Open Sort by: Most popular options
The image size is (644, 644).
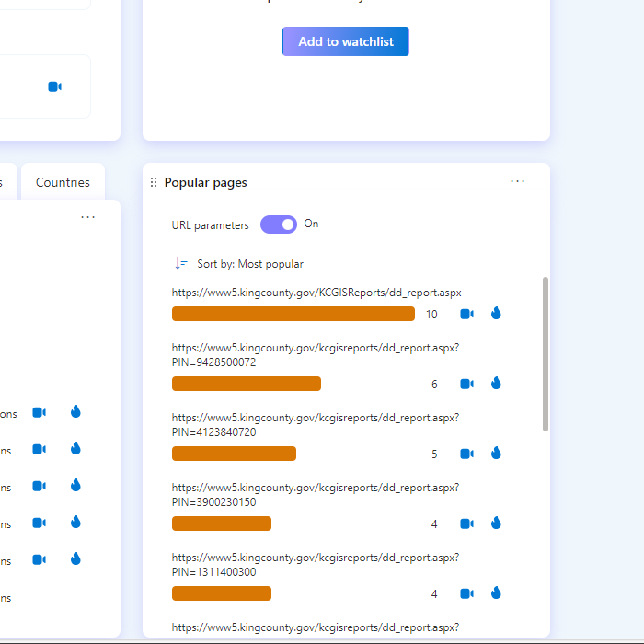pyautogui.click(x=239, y=264)
